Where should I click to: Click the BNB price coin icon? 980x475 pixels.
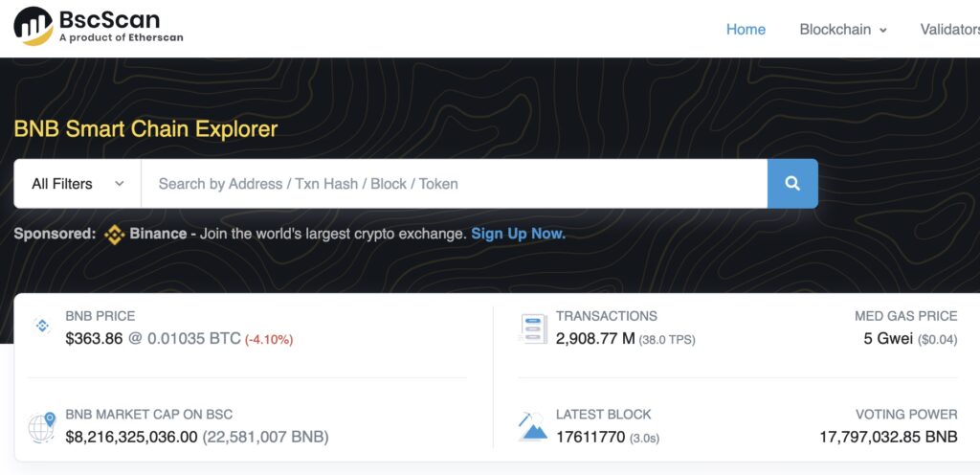[x=42, y=325]
